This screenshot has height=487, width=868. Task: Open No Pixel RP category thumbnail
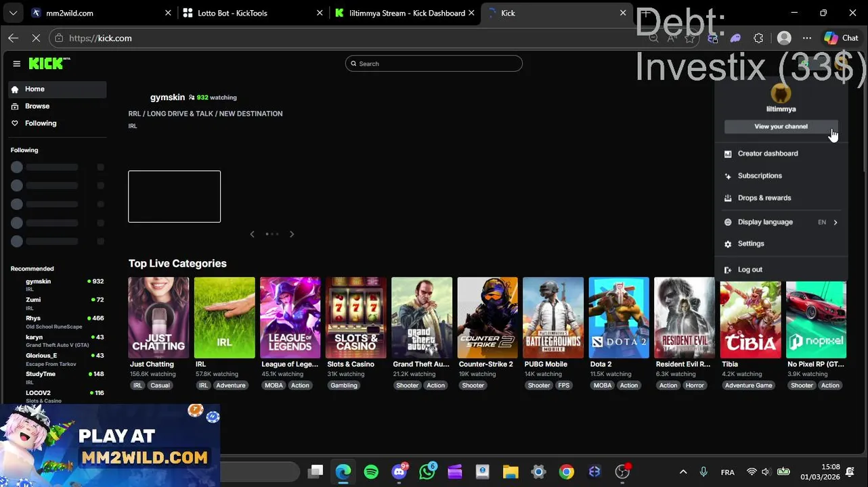tap(816, 317)
